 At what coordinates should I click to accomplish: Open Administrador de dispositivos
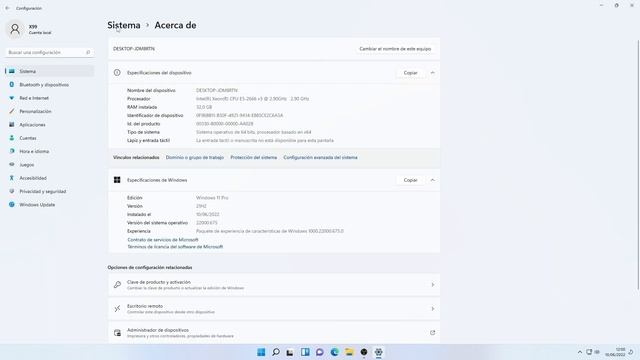[274, 333]
